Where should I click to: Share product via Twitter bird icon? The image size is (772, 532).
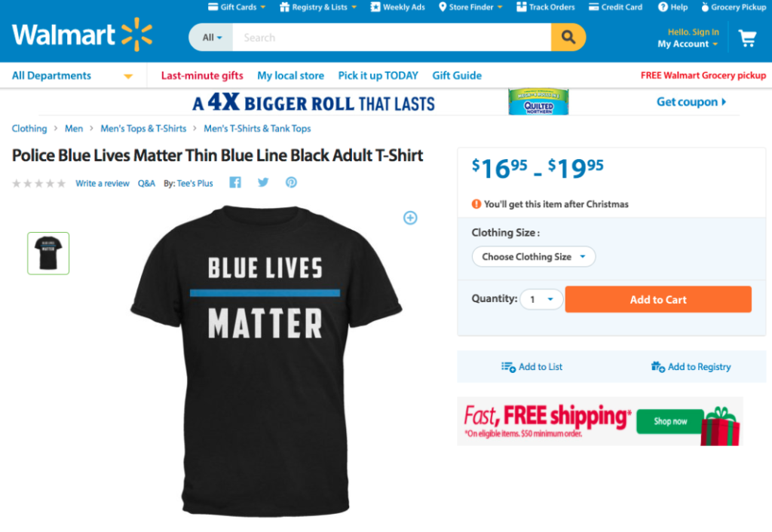coord(263,182)
